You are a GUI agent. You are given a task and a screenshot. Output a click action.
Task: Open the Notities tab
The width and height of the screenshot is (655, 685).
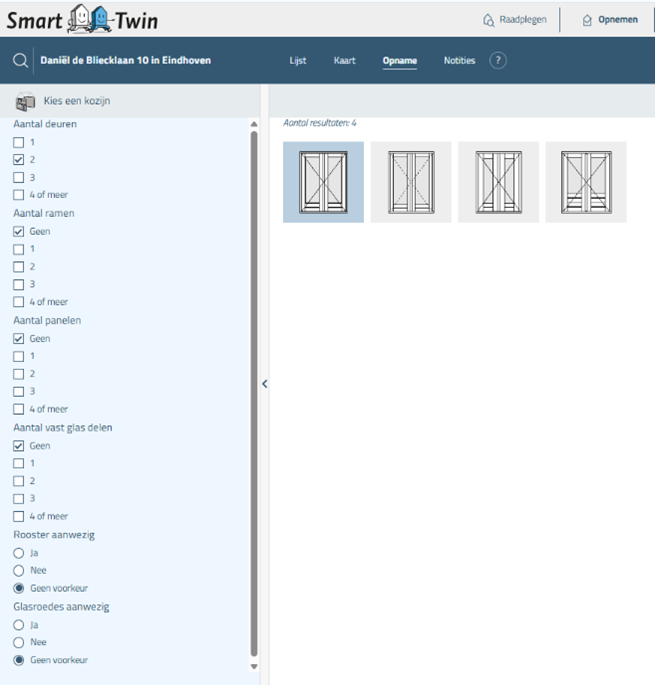pos(459,61)
